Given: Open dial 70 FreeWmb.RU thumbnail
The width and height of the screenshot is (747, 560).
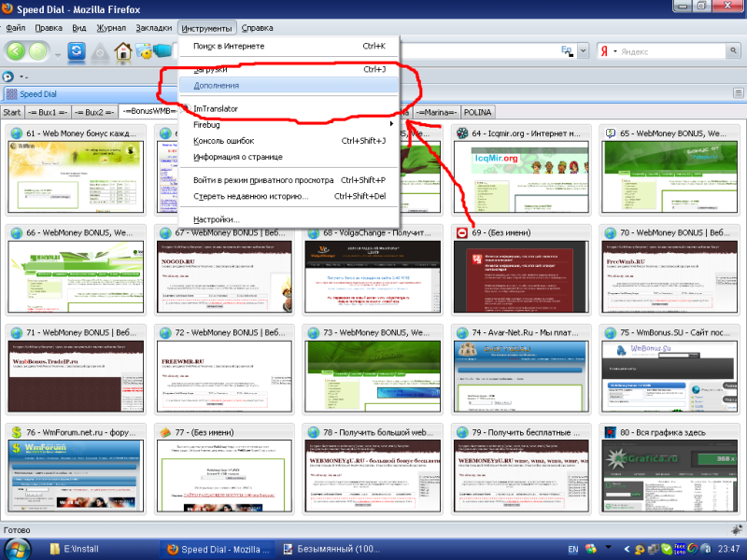Looking at the screenshot, I should [x=669, y=276].
